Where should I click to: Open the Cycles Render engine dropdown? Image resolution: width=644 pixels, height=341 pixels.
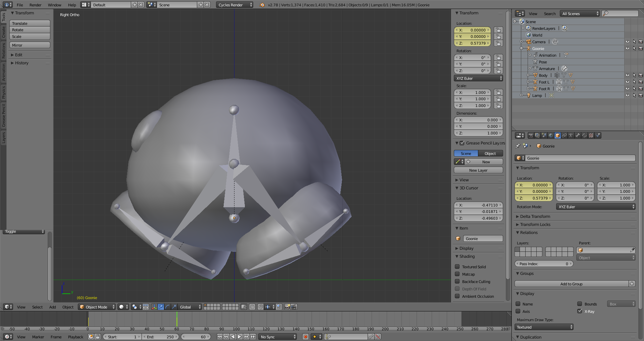(x=234, y=5)
